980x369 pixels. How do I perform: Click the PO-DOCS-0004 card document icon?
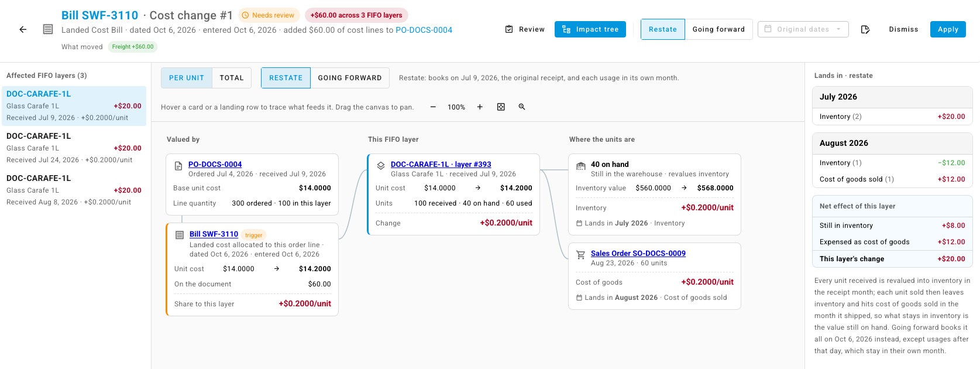[x=178, y=166]
